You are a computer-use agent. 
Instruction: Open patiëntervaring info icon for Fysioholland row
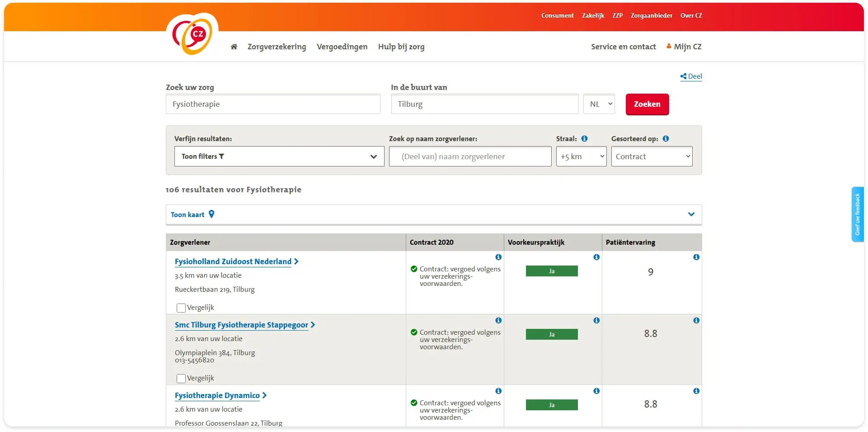[696, 257]
